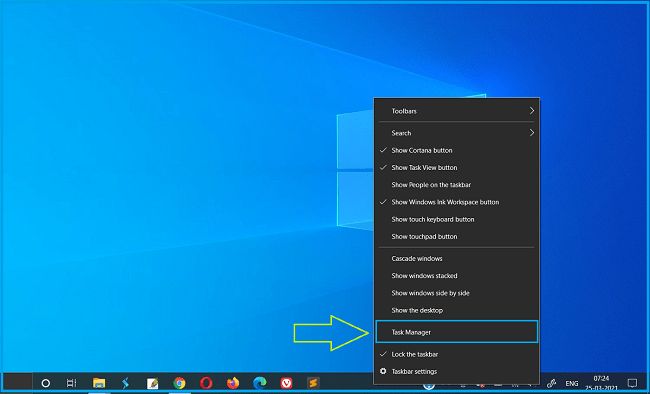Enable Show touch keyboard button
Screen dimensions: 650x394
tap(457, 219)
